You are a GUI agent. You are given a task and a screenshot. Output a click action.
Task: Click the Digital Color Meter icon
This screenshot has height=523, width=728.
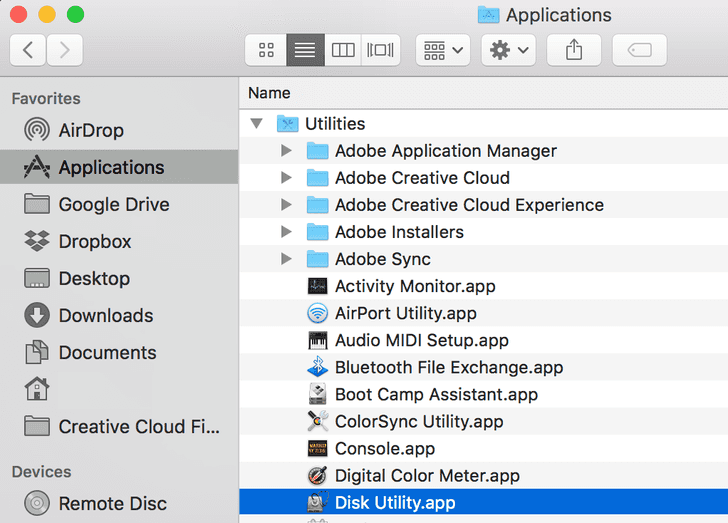coord(317,475)
